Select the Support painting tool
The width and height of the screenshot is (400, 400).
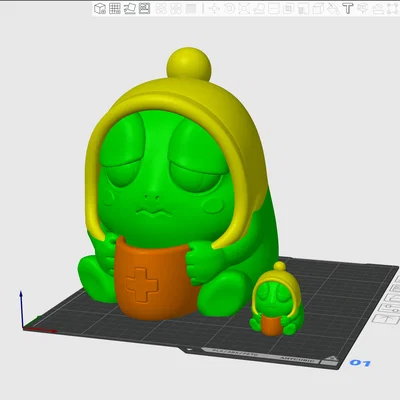[x=303, y=9]
